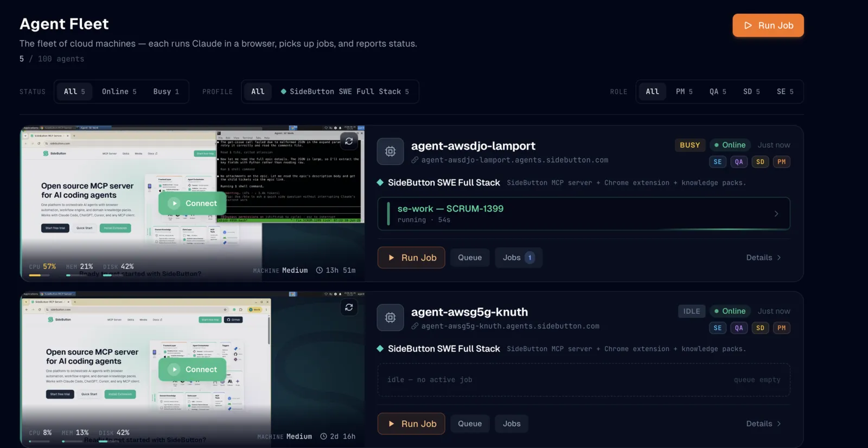Click the QA role tag on agent-awsg5g-knuth
868x448 pixels.
coord(739,328)
